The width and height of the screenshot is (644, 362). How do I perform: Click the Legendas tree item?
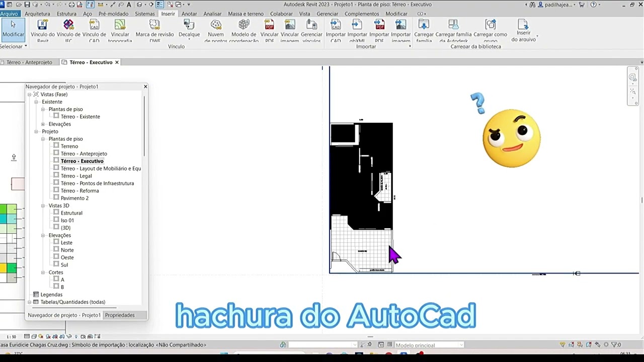point(51,295)
